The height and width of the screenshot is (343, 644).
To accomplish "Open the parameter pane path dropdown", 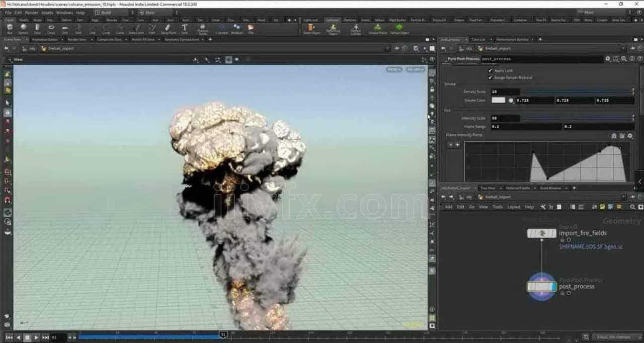I will (x=624, y=49).
